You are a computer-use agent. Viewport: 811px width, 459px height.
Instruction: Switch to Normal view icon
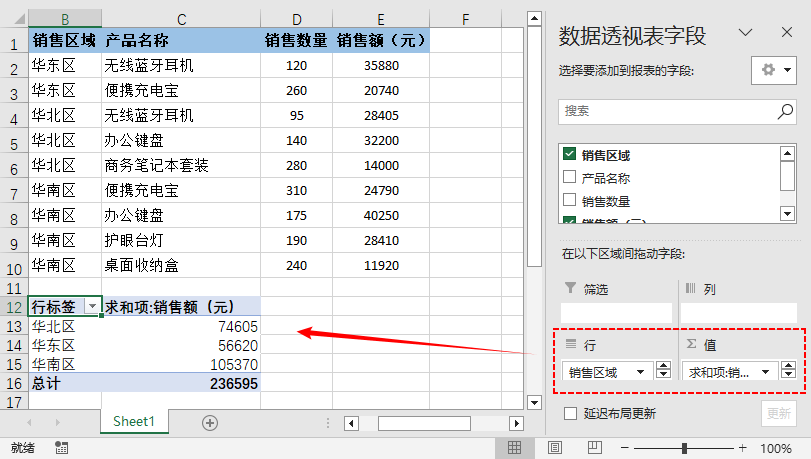[514, 448]
